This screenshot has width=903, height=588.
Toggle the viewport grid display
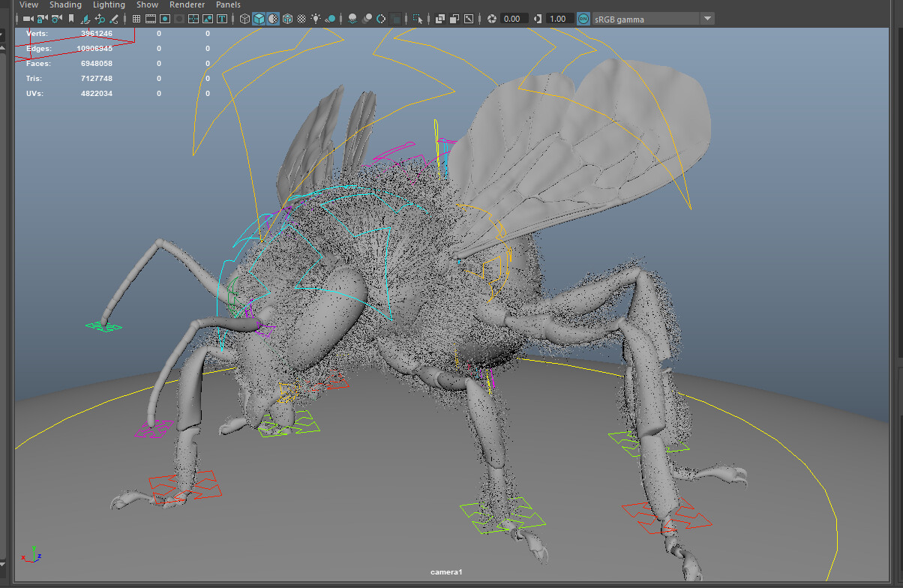136,19
